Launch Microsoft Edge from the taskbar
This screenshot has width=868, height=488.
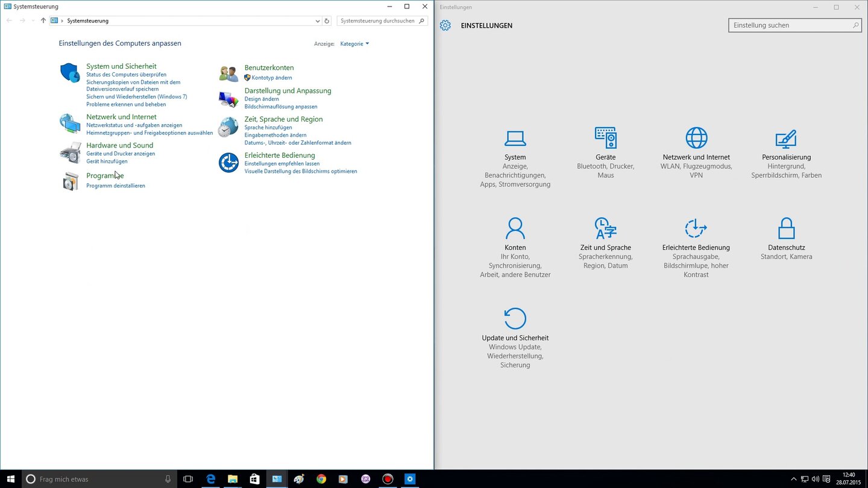(x=210, y=479)
